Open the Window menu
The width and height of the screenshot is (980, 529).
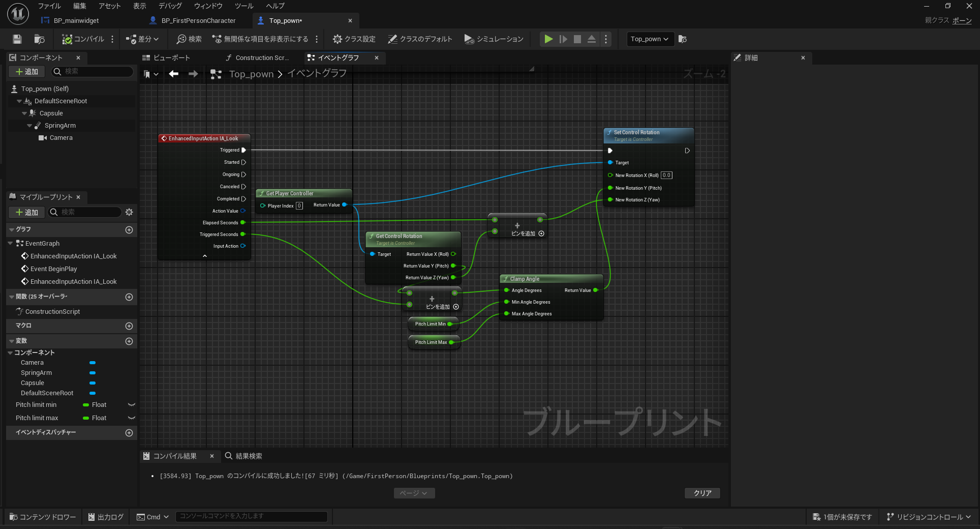(208, 6)
